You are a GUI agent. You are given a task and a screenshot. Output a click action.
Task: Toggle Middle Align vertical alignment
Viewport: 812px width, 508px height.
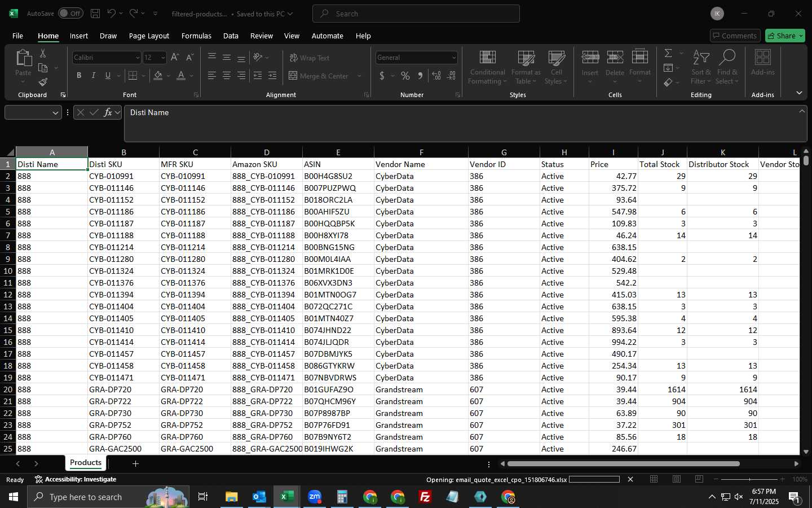click(227, 58)
